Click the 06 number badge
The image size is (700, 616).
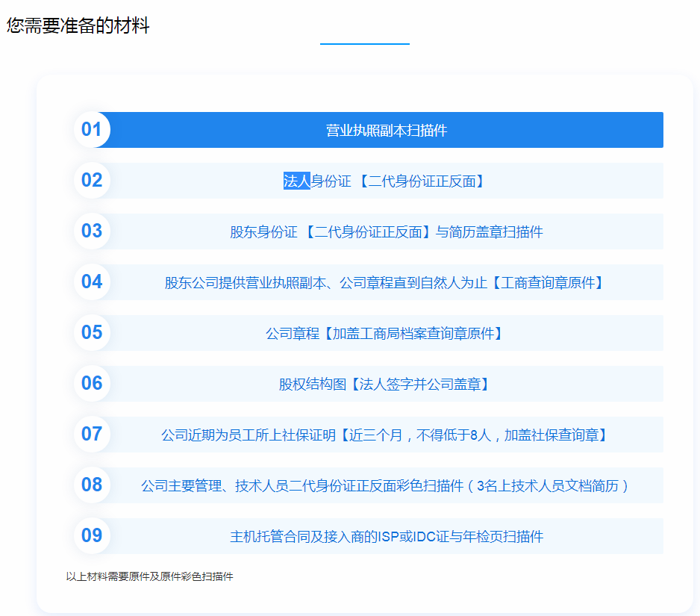pos(92,384)
